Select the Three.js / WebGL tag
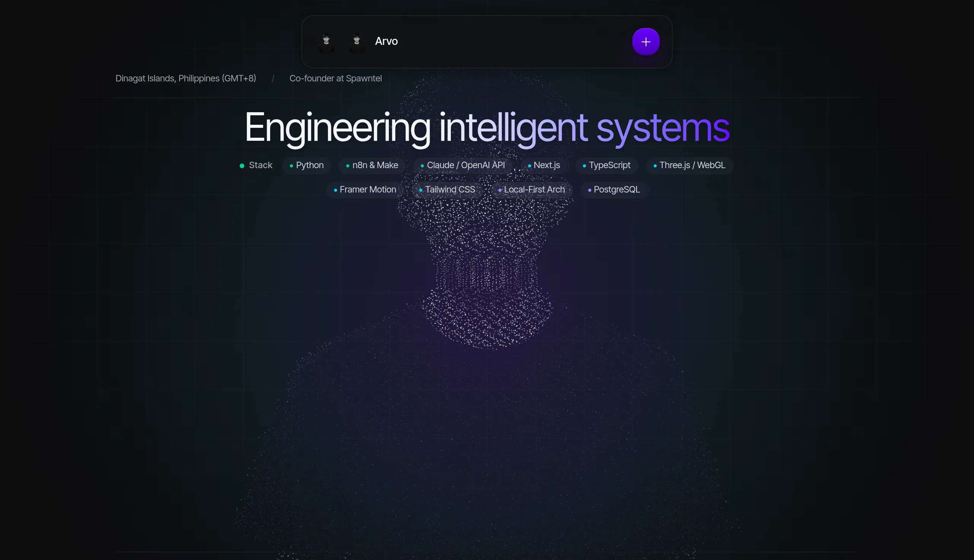The height and width of the screenshot is (560, 974). 689,165
